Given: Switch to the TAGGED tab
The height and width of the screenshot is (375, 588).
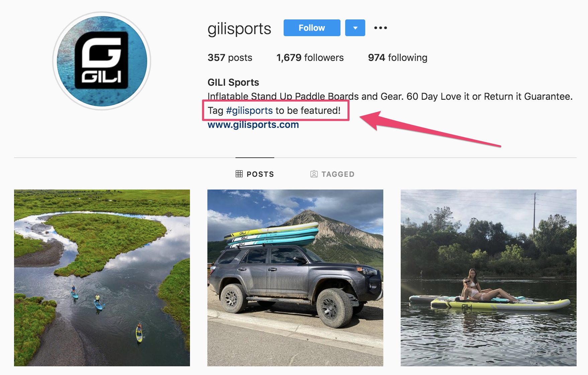Looking at the screenshot, I should click(x=332, y=174).
